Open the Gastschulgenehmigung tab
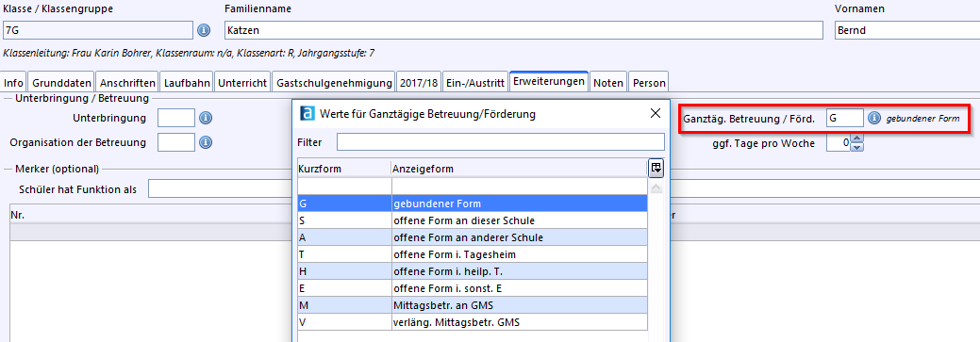The width and height of the screenshot is (980, 342). [335, 82]
